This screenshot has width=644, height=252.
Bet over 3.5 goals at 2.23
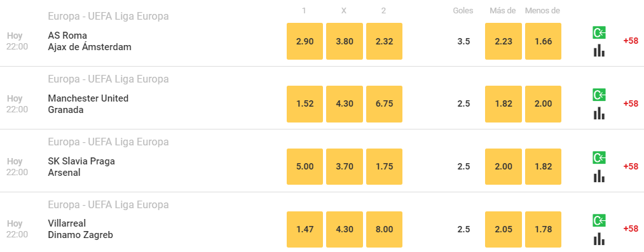pos(503,41)
